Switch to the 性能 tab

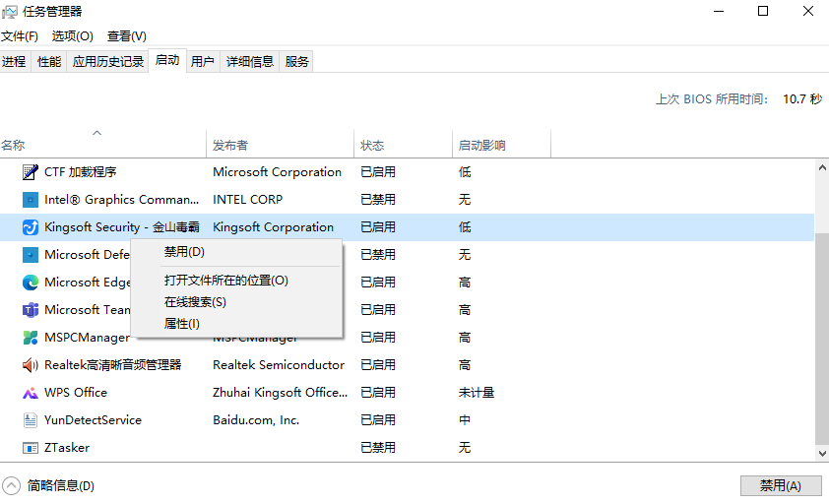pos(49,61)
